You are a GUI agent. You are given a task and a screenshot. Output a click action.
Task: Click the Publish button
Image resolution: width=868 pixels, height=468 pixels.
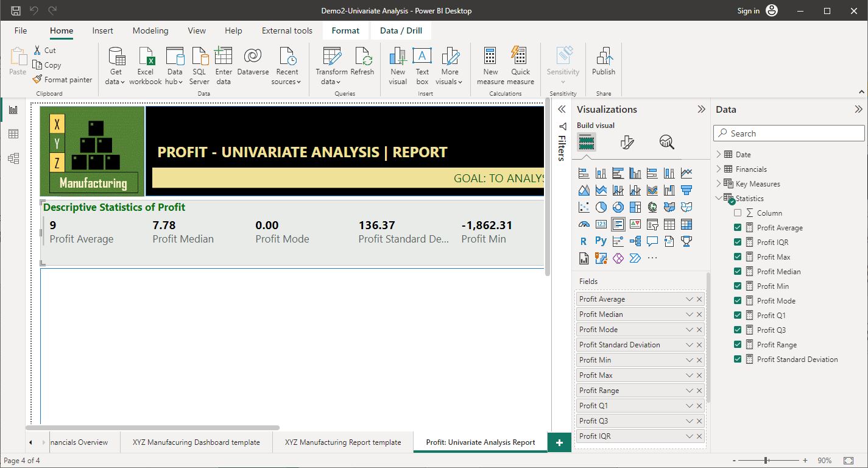click(604, 61)
